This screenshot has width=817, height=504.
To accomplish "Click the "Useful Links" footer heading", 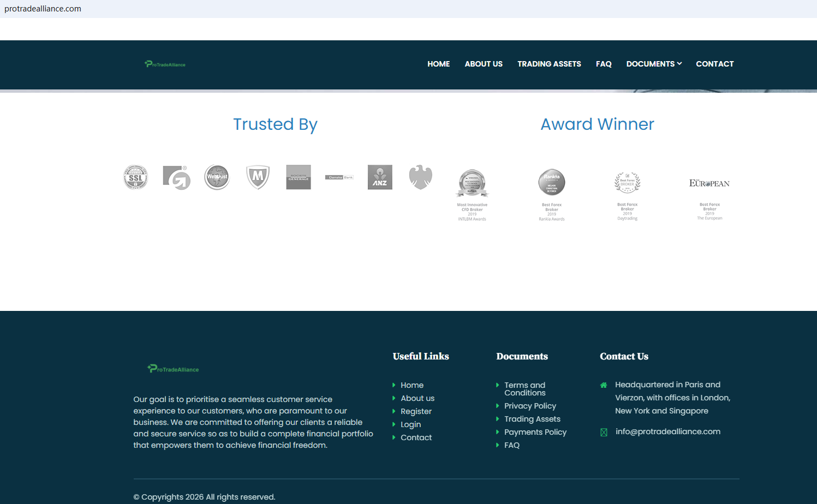I will pyautogui.click(x=421, y=356).
